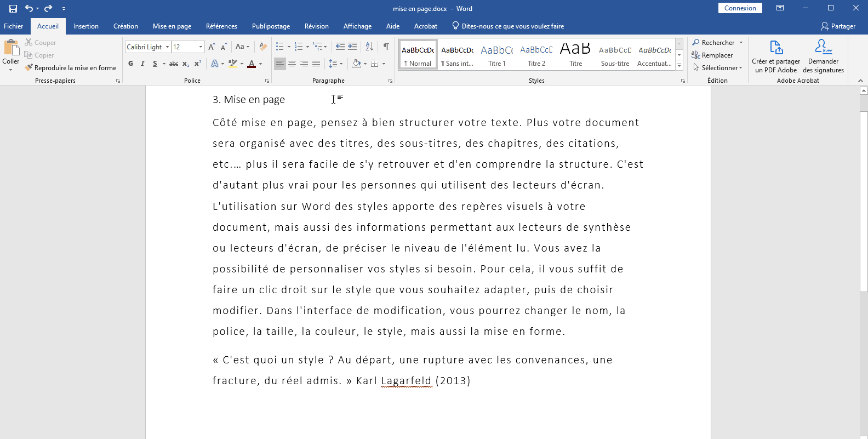This screenshot has height=439, width=868.
Task: Switch to the Révision tab
Action: click(x=317, y=26)
